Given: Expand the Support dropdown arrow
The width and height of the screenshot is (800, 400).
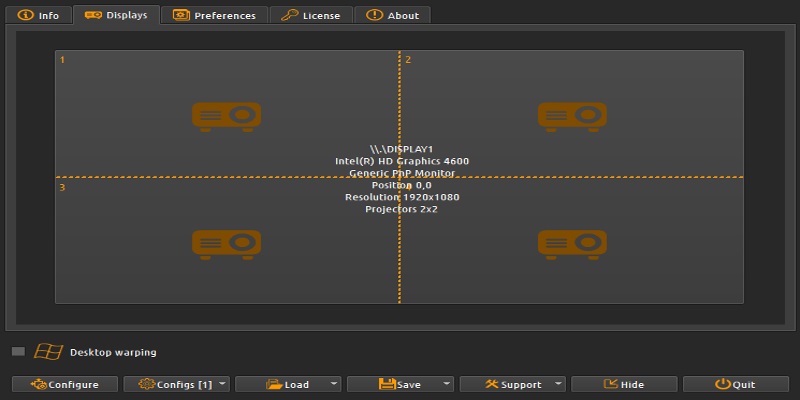Looking at the screenshot, I should [x=559, y=384].
